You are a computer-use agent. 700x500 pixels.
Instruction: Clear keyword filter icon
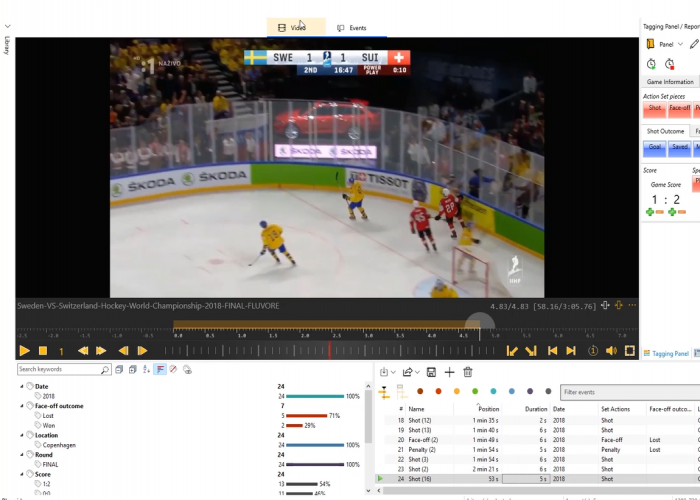pos(174,370)
